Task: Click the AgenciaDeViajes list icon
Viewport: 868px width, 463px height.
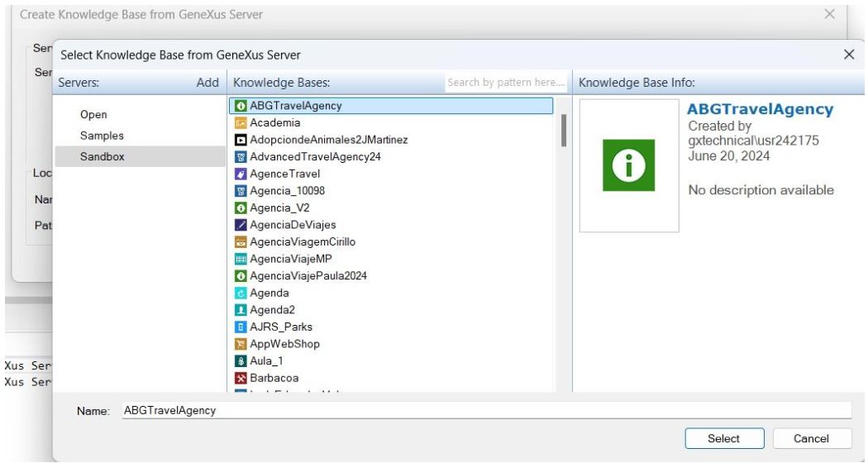Action: point(241,225)
